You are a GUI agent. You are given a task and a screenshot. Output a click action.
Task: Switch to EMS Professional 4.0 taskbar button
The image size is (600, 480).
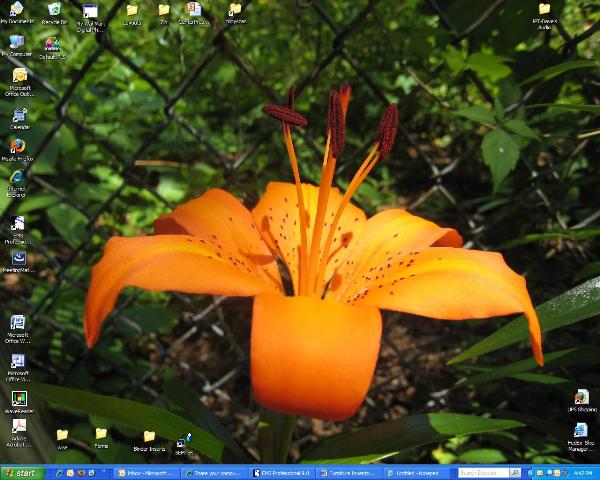(x=282, y=473)
